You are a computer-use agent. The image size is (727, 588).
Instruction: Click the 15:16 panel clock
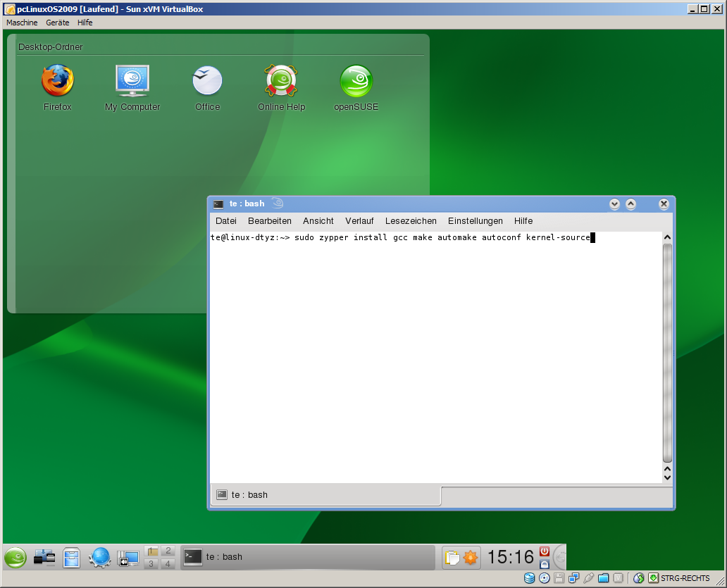(511, 557)
